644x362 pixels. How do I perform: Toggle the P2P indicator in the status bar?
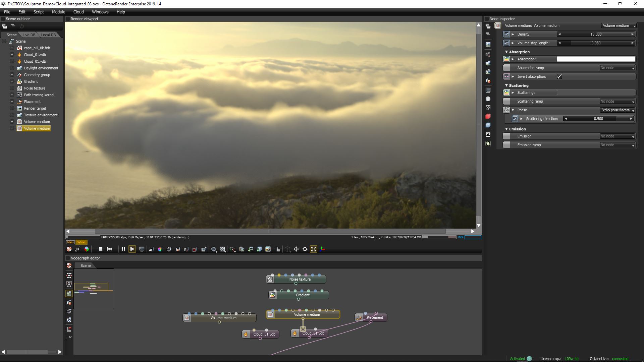(x=461, y=237)
